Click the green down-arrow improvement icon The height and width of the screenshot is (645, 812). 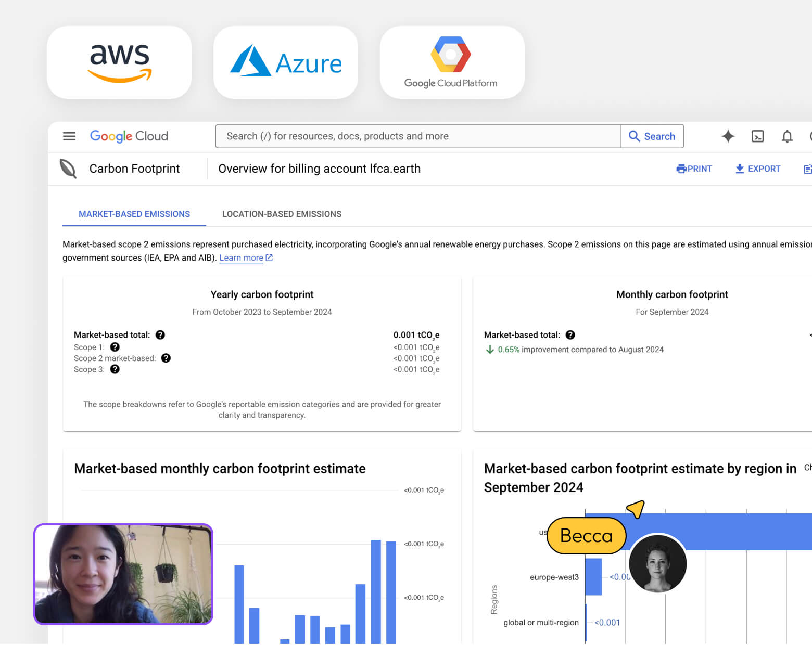[490, 350]
